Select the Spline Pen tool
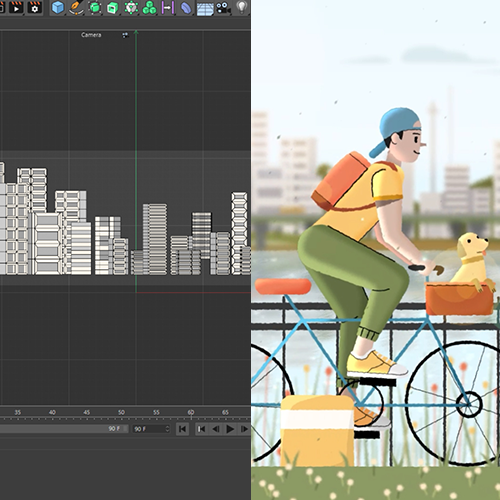The image size is (500, 500). [x=76, y=8]
